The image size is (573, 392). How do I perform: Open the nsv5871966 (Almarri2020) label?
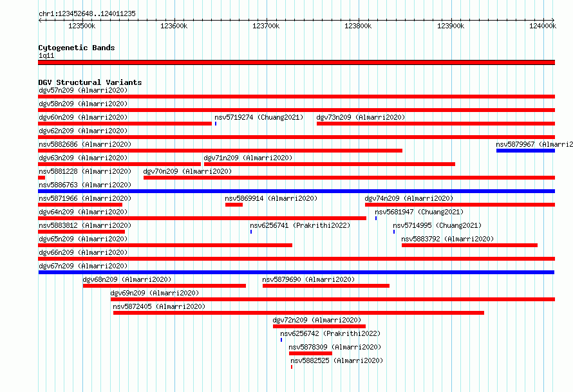click(85, 198)
